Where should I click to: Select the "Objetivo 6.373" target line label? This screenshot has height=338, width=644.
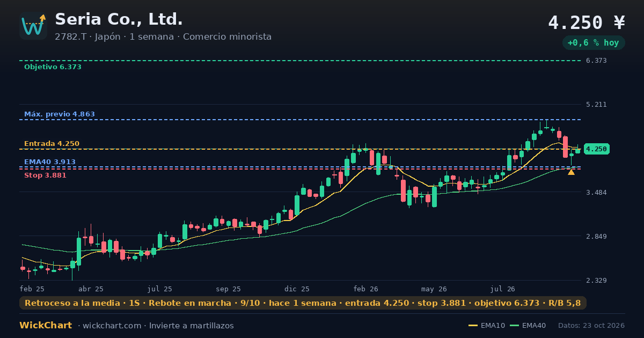53,67
